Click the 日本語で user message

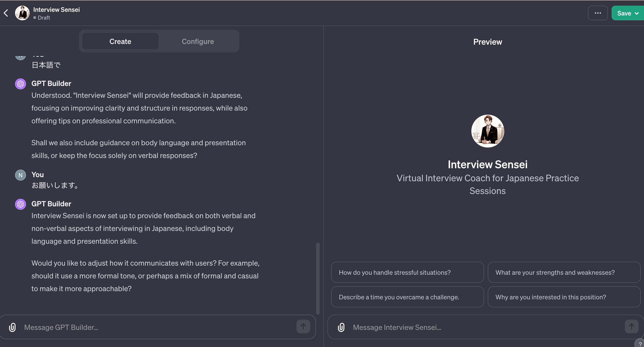(x=46, y=65)
